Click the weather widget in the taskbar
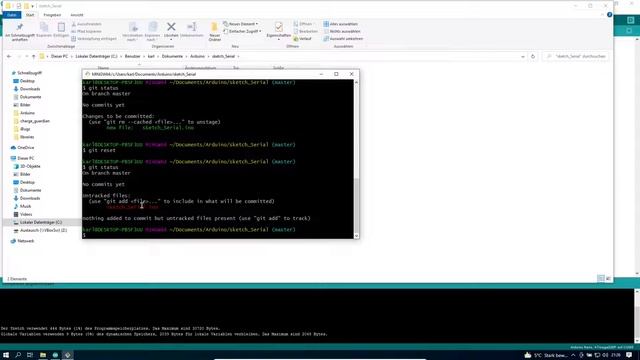 546,355
